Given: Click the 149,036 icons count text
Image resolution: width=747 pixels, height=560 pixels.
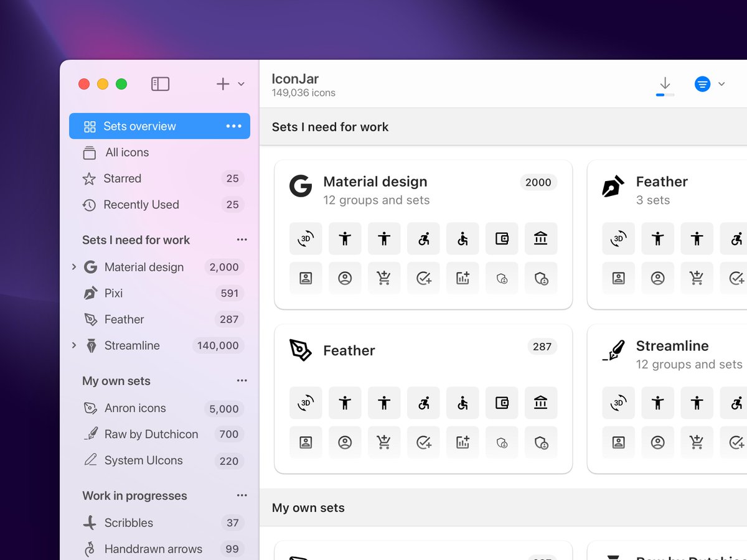Looking at the screenshot, I should 303,93.
